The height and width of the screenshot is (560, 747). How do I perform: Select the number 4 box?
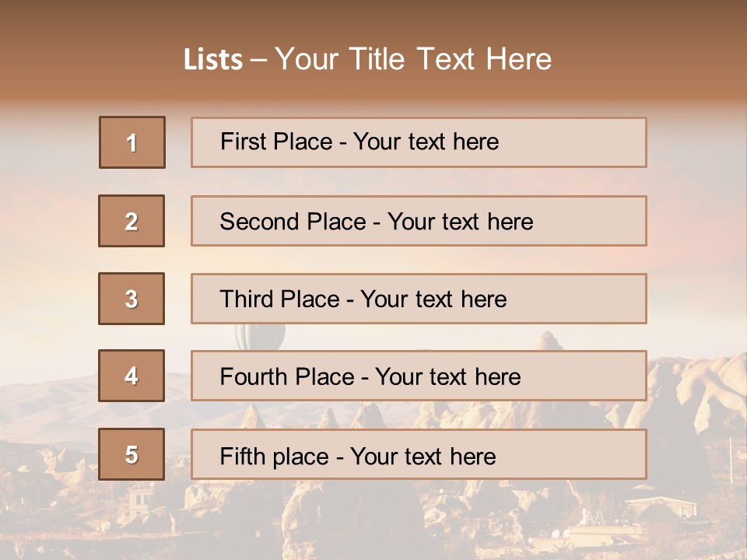click(132, 376)
